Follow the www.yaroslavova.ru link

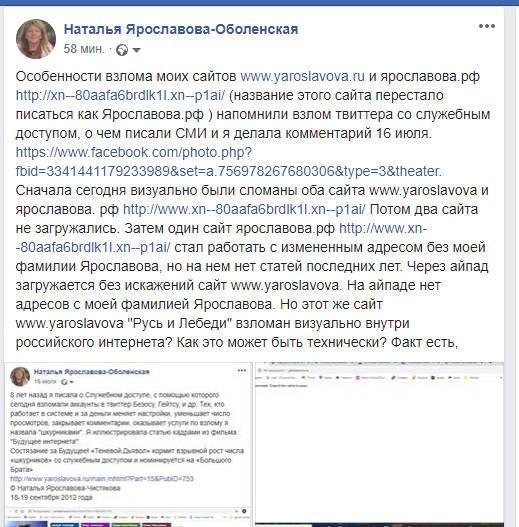[303, 76]
